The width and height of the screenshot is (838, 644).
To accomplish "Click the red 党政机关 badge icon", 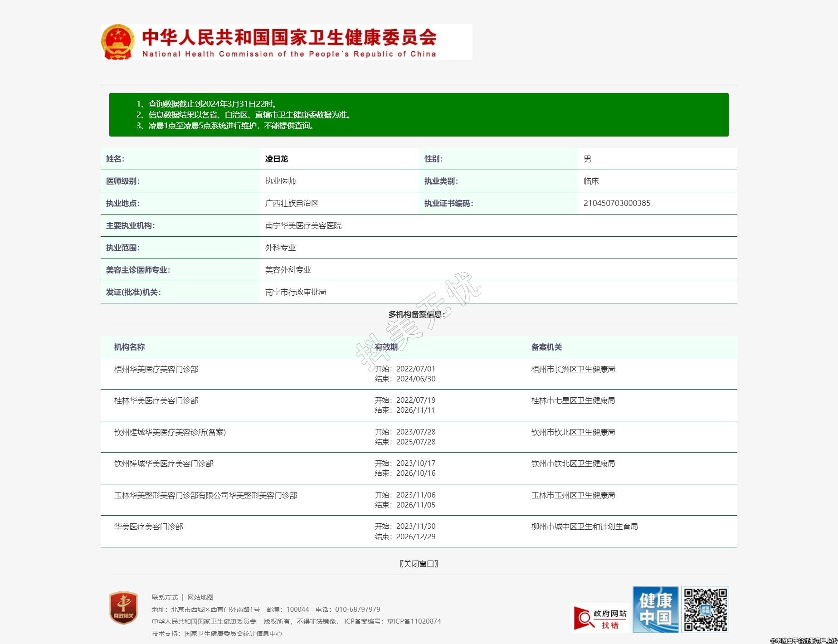I will [123, 608].
